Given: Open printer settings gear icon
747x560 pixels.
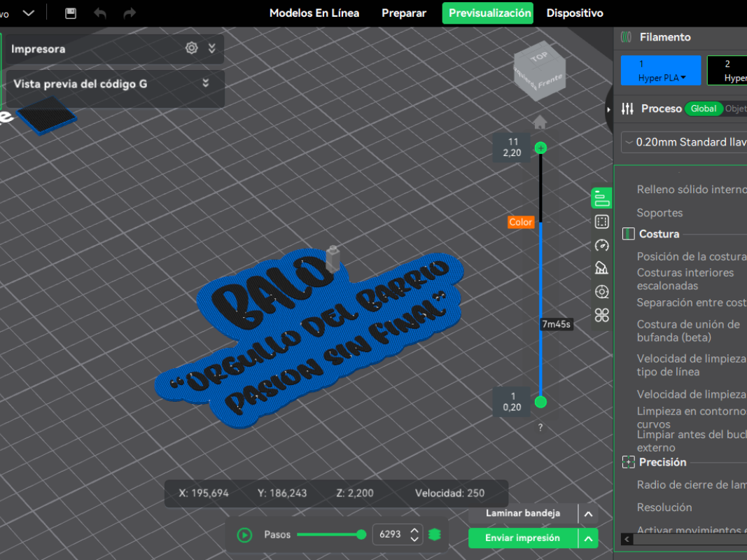Looking at the screenshot, I should pyautogui.click(x=192, y=48).
